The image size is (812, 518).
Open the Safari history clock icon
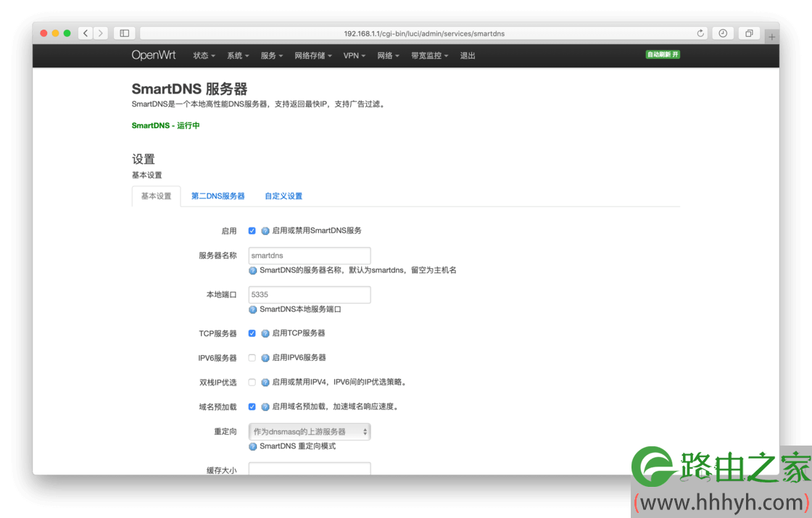tap(723, 33)
